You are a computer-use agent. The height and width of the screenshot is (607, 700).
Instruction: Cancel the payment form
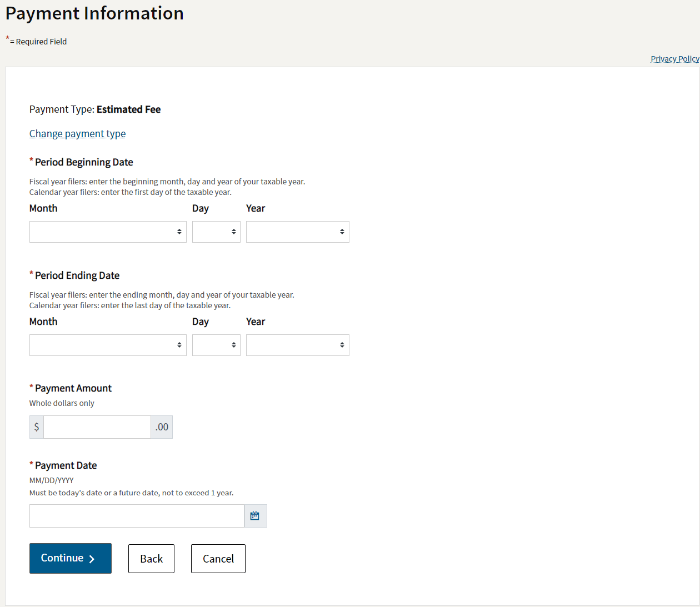click(x=218, y=559)
